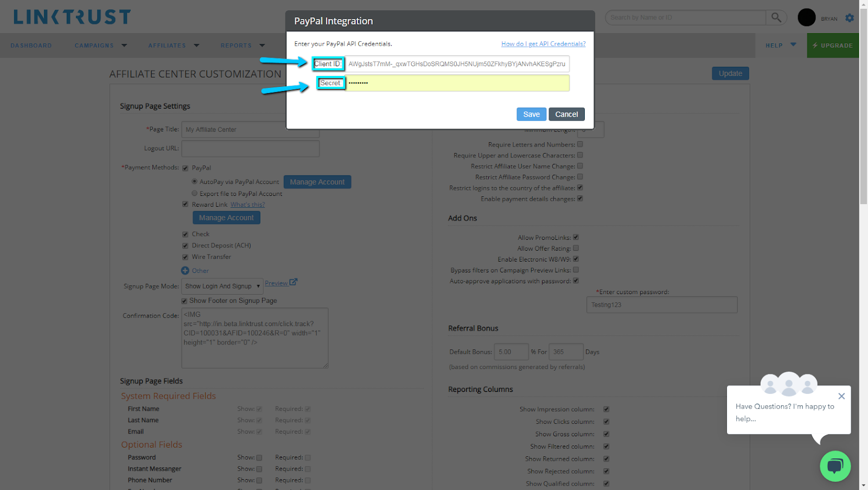Expand the Campaigns menu arrow
This screenshot has height=490, width=868.
[124, 46]
